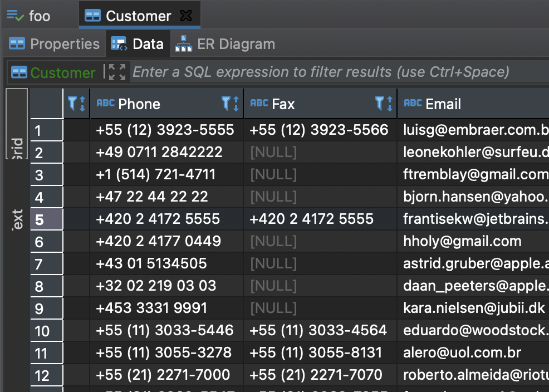Viewport: 549px width, 392px height.
Task: Open the filter icon in Fax column
Action: [x=380, y=104]
